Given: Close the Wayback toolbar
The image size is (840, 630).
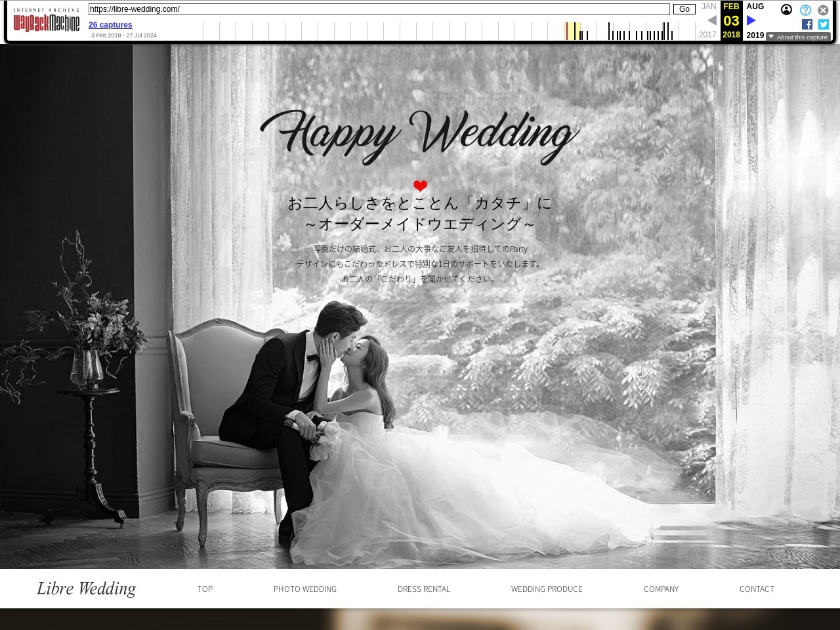Looking at the screenshot, I should pos(823,10).
